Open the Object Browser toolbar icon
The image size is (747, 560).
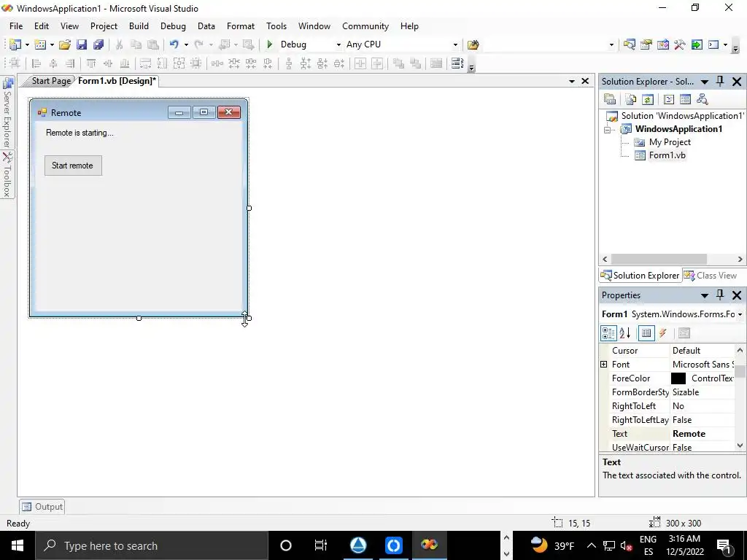[x=663, y=44]
